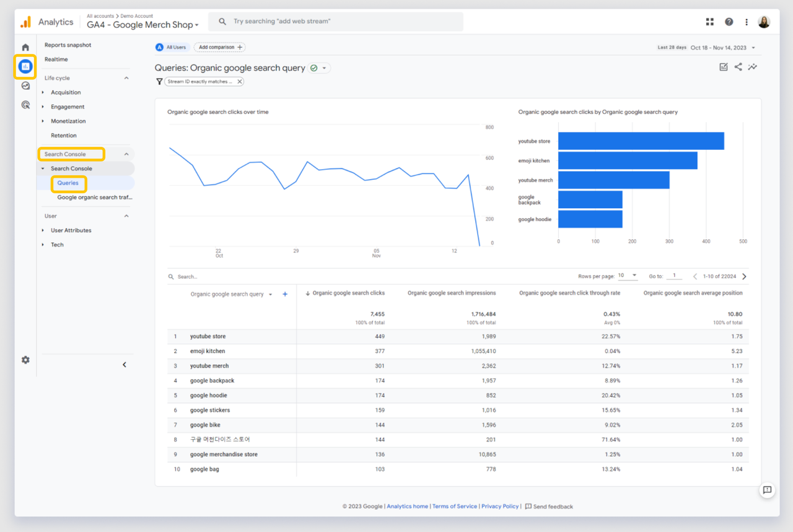Screen dimensions: 793x532
Task: Collapse the User section
Action: pos(126,216)
